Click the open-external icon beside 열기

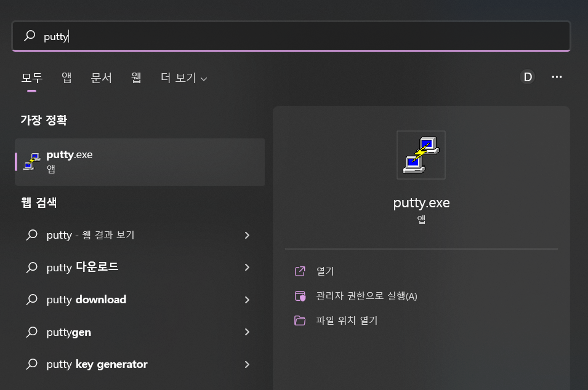[x=300, y=271]
